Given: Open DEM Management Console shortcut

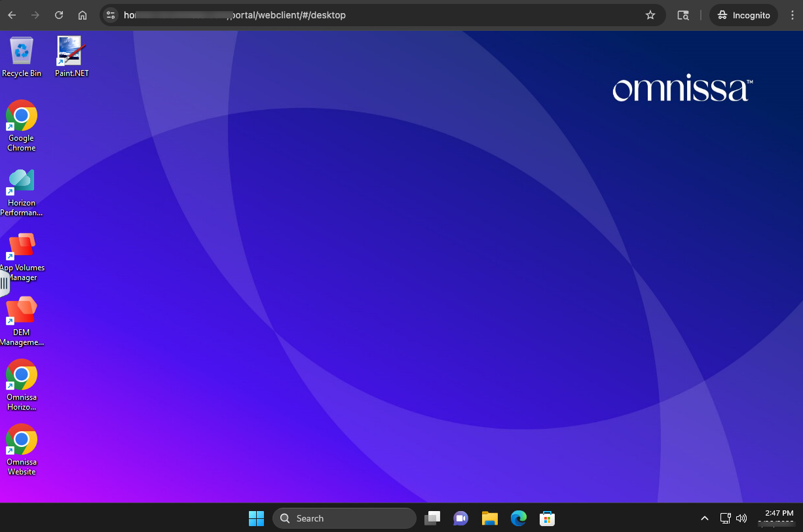Looking at the screenshot, I should point(22,311).
